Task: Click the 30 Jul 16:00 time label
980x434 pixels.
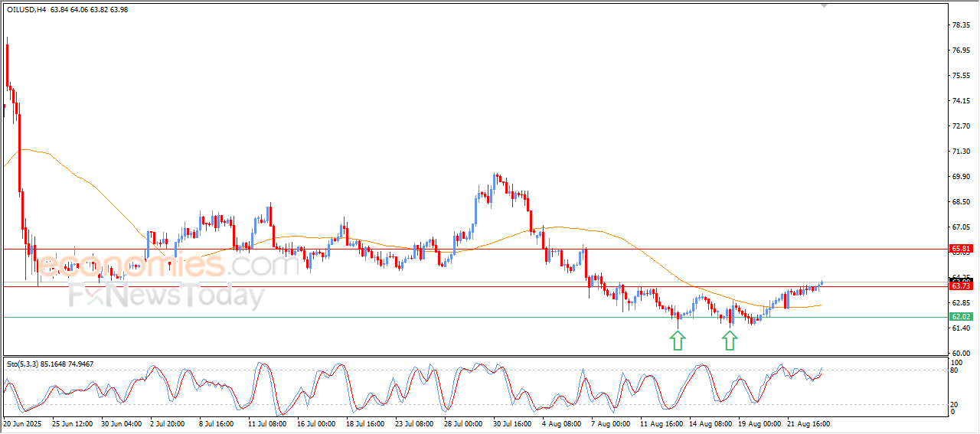Action: [x=512, y=423]
